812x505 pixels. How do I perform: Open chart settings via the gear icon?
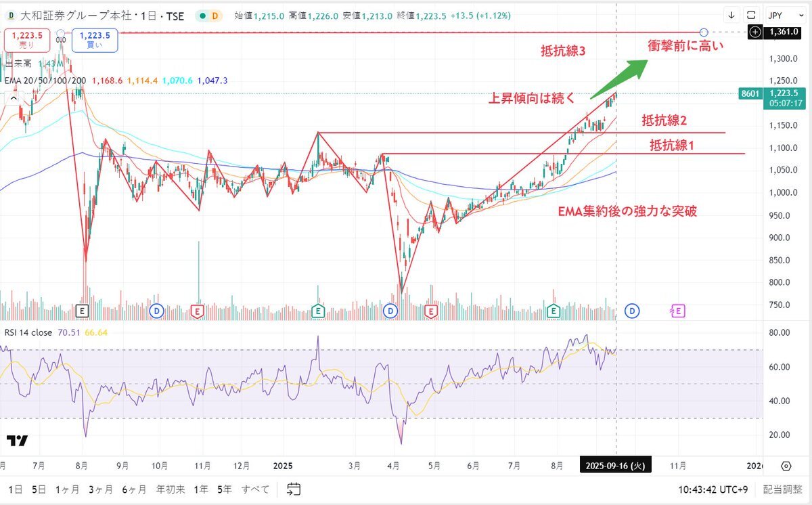786,466
